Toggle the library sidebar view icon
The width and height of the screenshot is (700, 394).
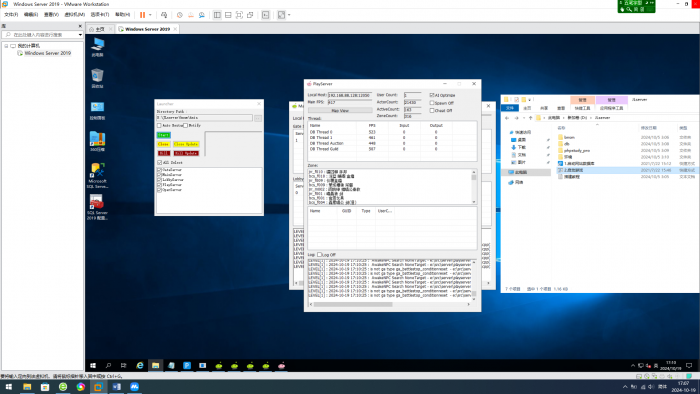point(217,15)
